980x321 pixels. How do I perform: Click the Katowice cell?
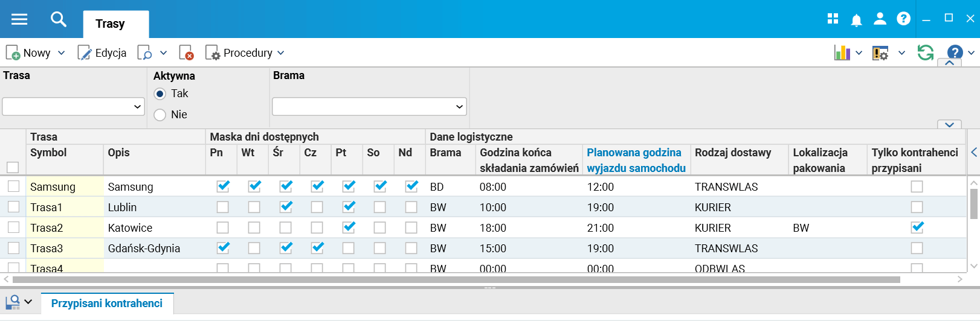pos(155,227)
